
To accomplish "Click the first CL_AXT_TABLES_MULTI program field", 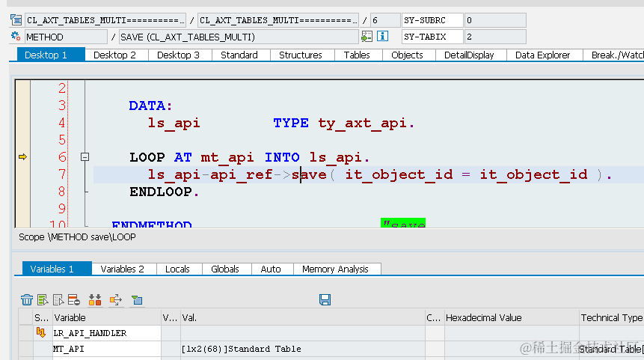I will [105, 19].
